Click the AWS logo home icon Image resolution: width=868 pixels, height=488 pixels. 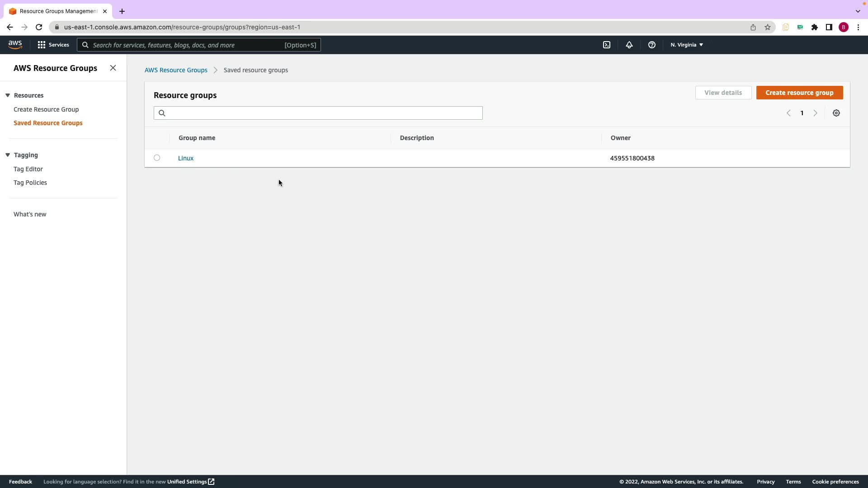pyautogui.click(x=15, y=45)
